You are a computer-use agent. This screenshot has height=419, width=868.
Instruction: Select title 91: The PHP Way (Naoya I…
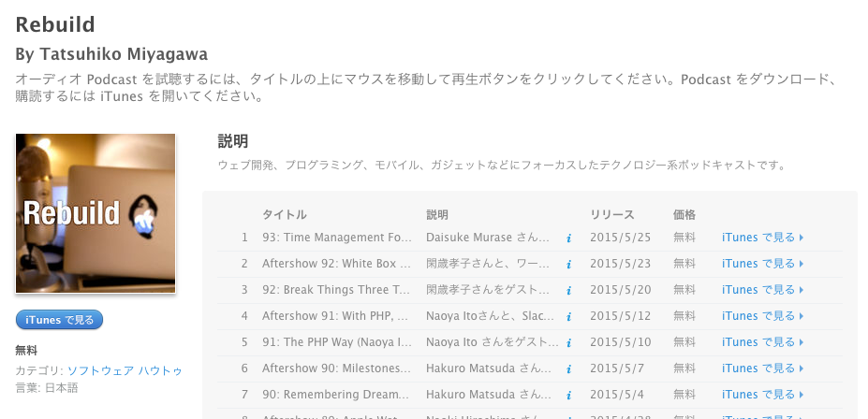pyautogui.click(x=336, y=342)
